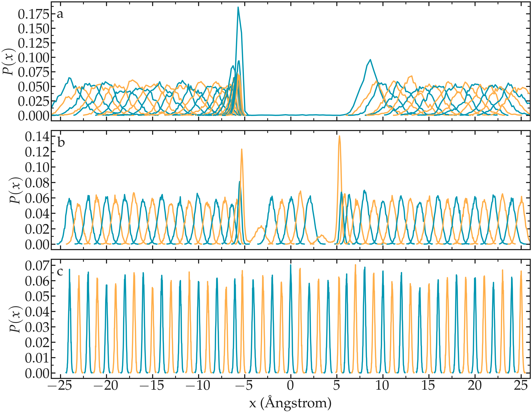Click the '0.14' tick label in panel b
The height and width of the screenshot is (413, 532).
coord(37,137)
